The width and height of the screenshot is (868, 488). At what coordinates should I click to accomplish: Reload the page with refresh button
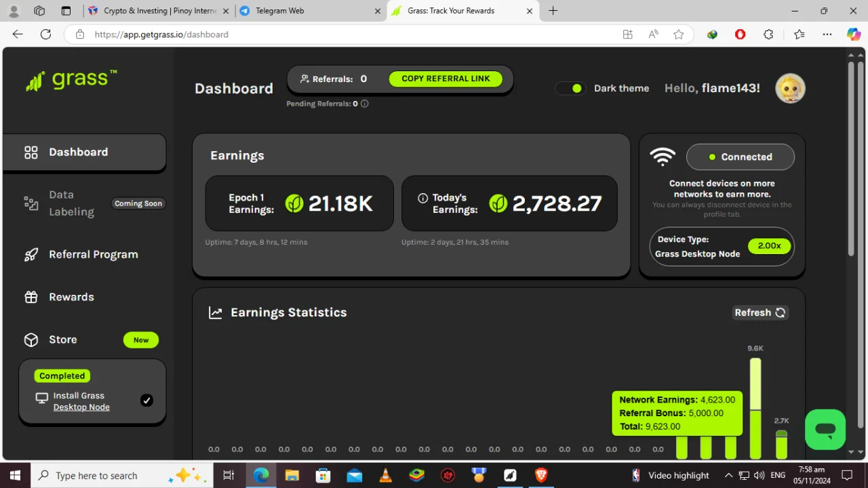tap(45, 35)
